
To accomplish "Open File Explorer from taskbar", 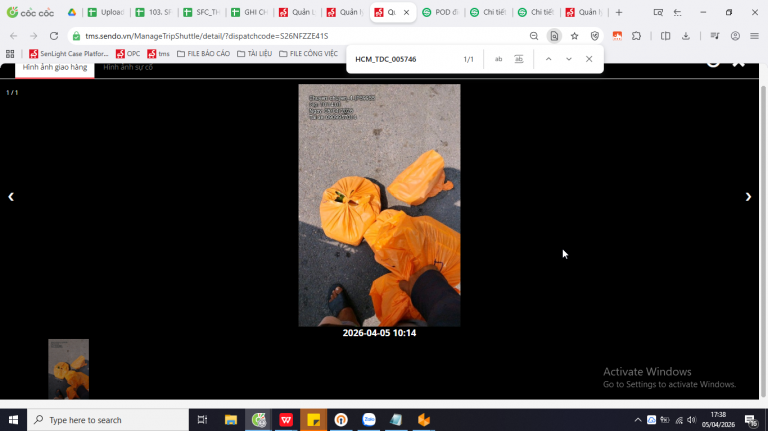I will tap(231, 420).
